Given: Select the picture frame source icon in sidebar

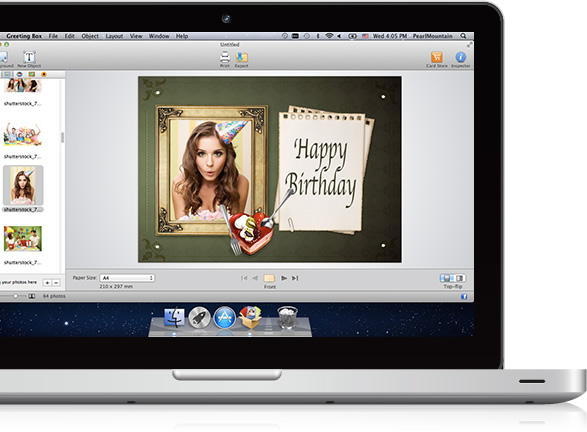Looking at the screenshot, I should click(x=32, y=74).
